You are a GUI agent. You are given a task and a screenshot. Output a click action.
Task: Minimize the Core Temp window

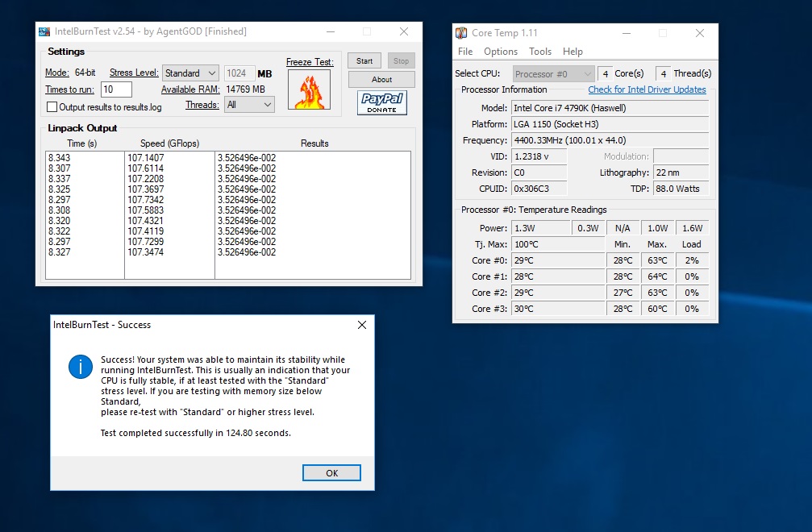[x=627, y=33]
